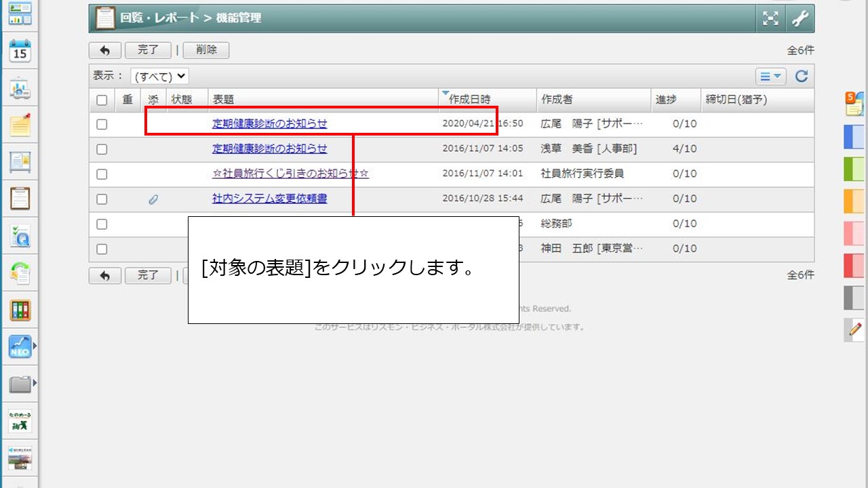868x488 pixels.
Task: Click the paperclip attachment icon in row
Action: tap(153, 199)
